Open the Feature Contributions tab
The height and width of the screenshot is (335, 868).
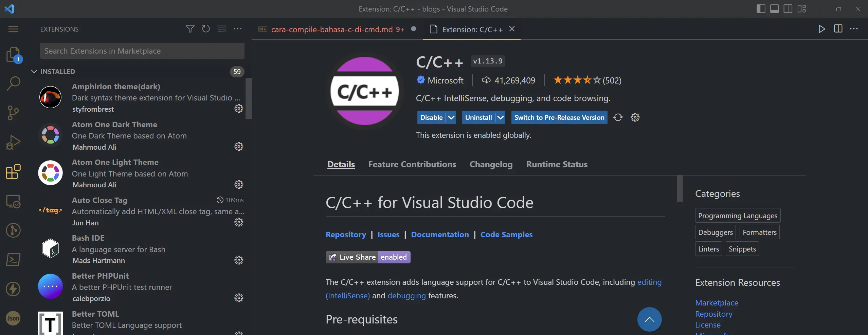(x=412, y=164)
